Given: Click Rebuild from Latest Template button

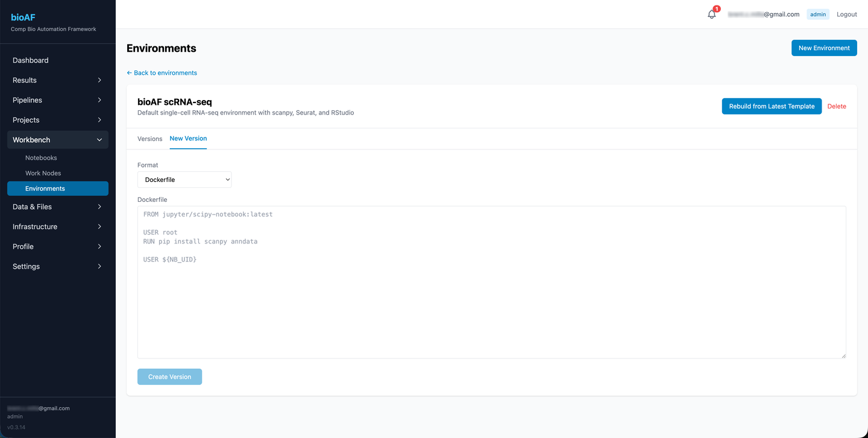Looking at the screenshot, I should (x=772, y=106).
